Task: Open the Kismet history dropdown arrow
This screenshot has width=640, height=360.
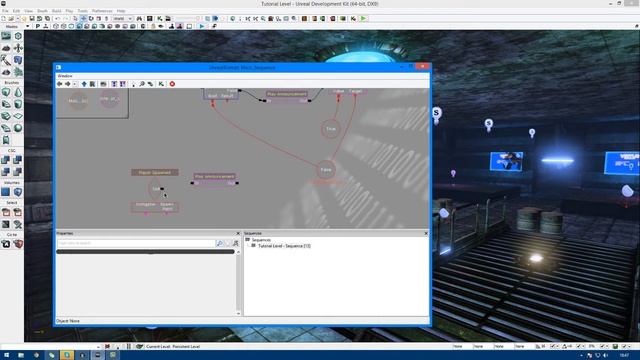Action: (x=75, y=84)
